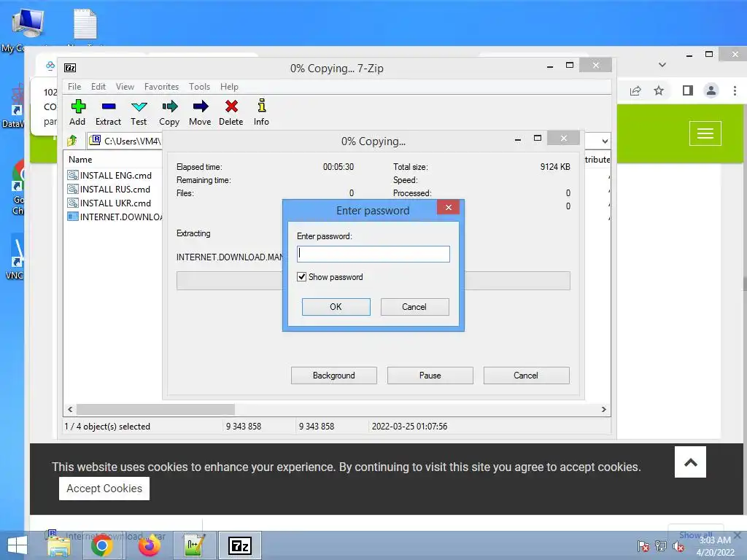Pause the copying operation
The image size is (747, 560).
pyautogui.click(x=430, y=376)
